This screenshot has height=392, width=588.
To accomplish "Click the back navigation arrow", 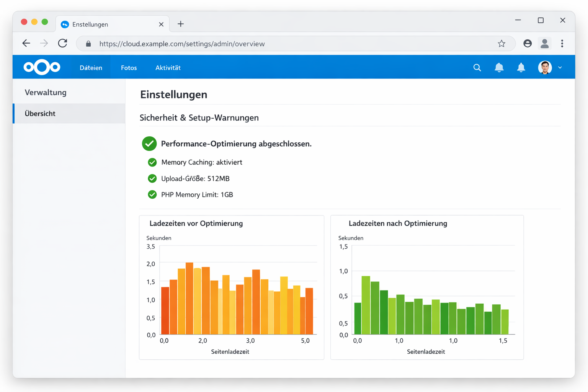I will click(x=26, y=43).
